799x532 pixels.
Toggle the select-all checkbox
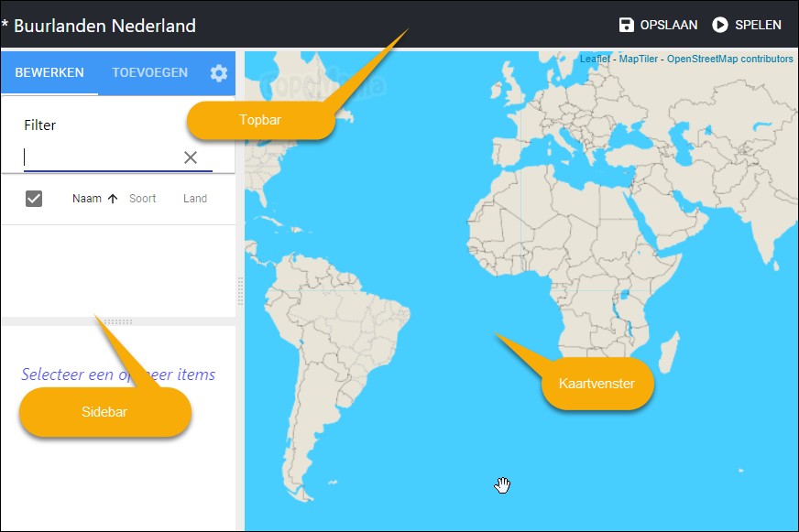click(x=34, y=199)
